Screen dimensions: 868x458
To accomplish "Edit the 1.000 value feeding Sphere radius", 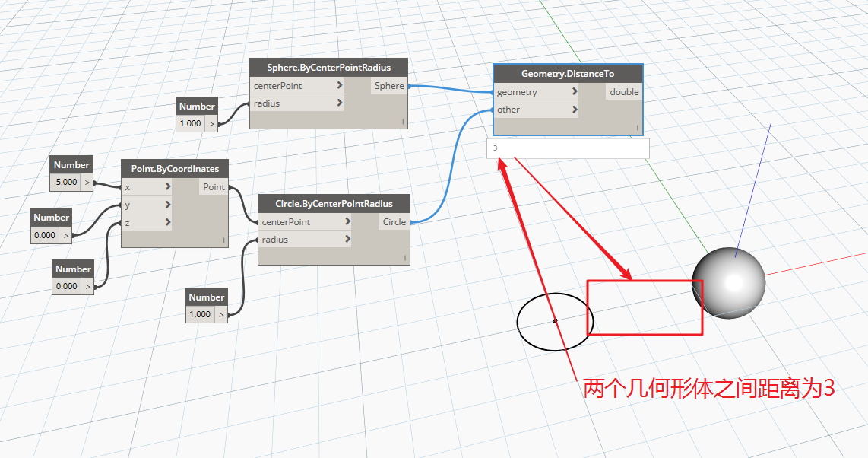I will (x=191, y=123).
